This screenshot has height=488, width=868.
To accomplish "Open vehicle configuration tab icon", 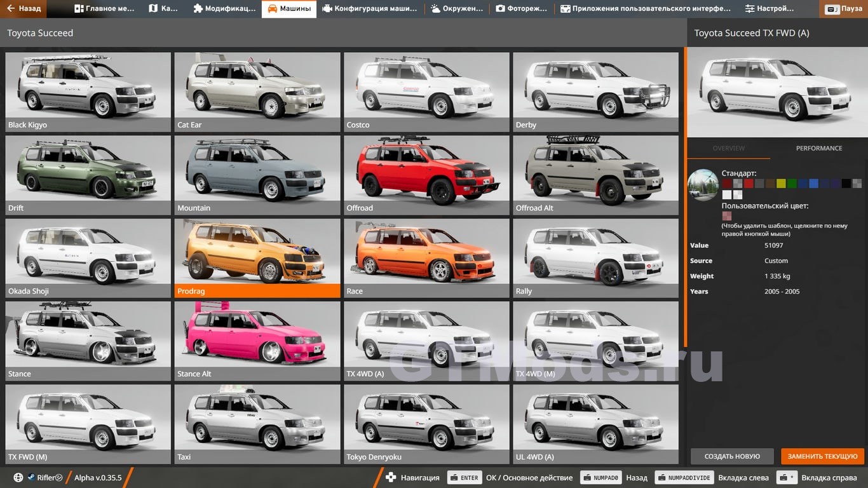I will pos(327,9).
